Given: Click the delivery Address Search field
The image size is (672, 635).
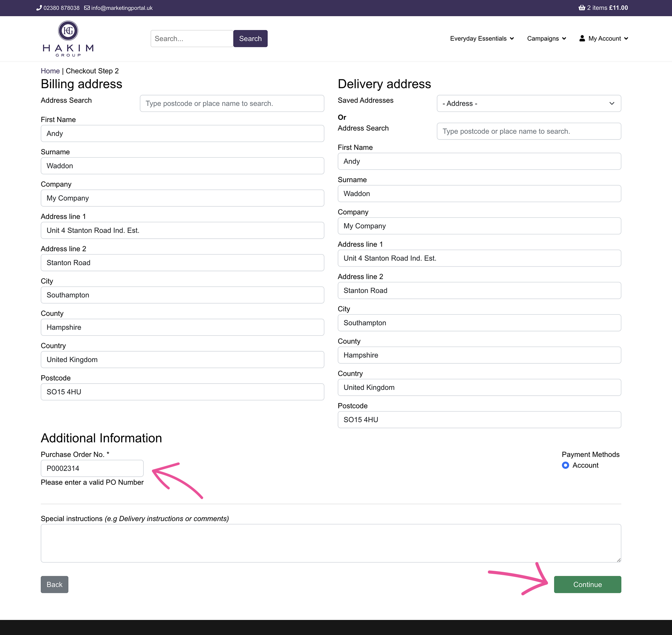Looking at the screenshot, I should tap(529, 131).
